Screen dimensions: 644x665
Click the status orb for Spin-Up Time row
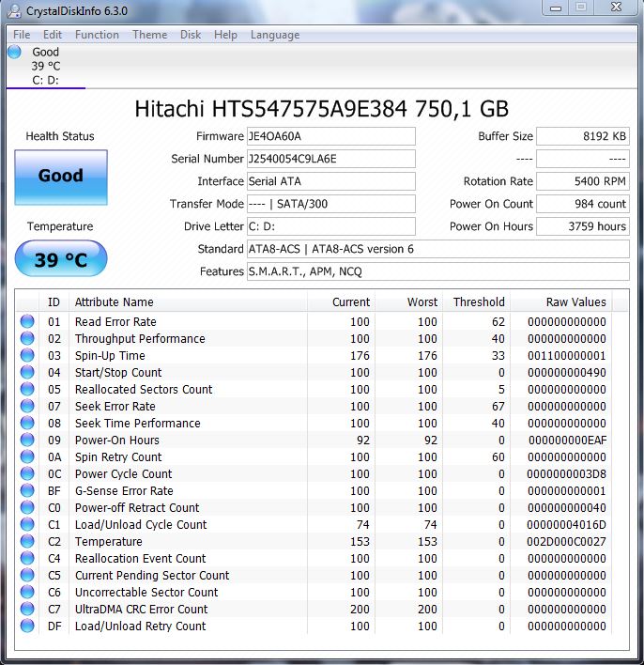[x=26, y=356]
